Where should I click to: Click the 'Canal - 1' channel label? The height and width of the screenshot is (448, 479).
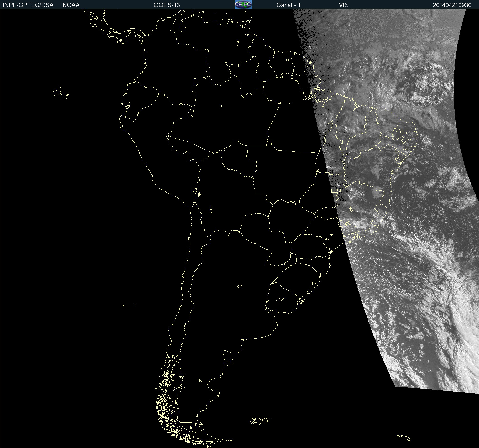[289, 5]
